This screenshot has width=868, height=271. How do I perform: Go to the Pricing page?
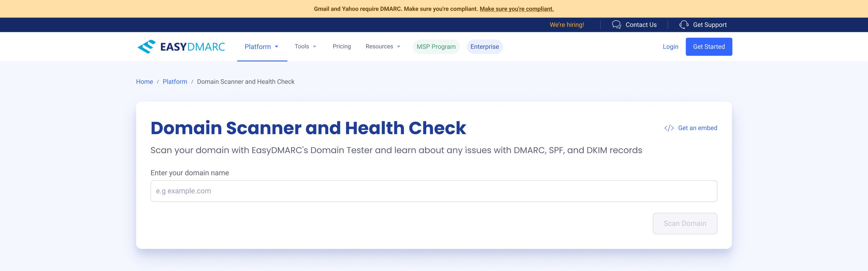click(x=342, y=46)
